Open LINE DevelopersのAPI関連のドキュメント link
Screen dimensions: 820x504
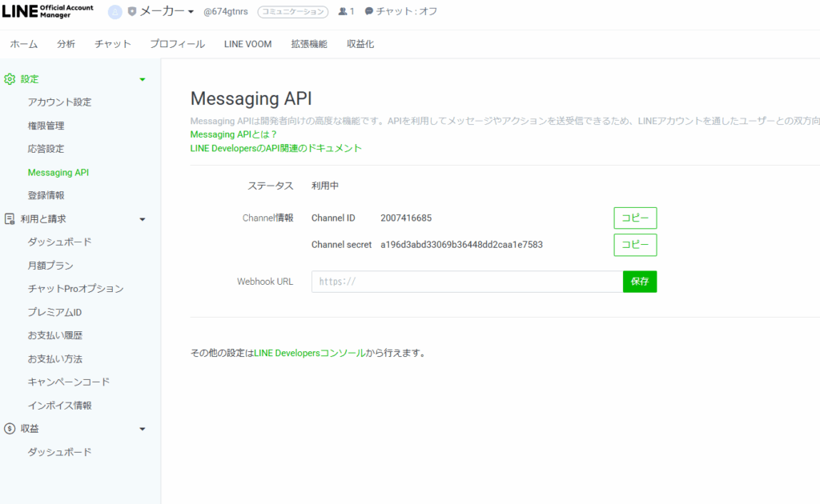276,148
